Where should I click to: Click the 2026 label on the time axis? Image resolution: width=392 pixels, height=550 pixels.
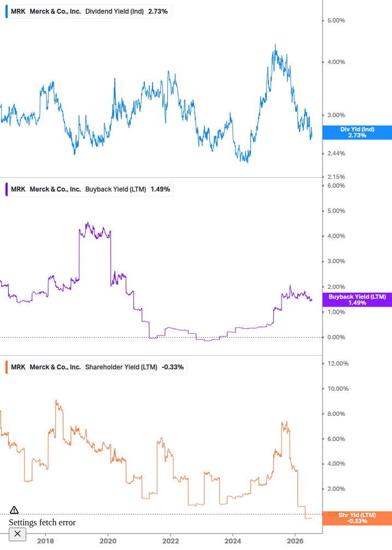(295, 541)
